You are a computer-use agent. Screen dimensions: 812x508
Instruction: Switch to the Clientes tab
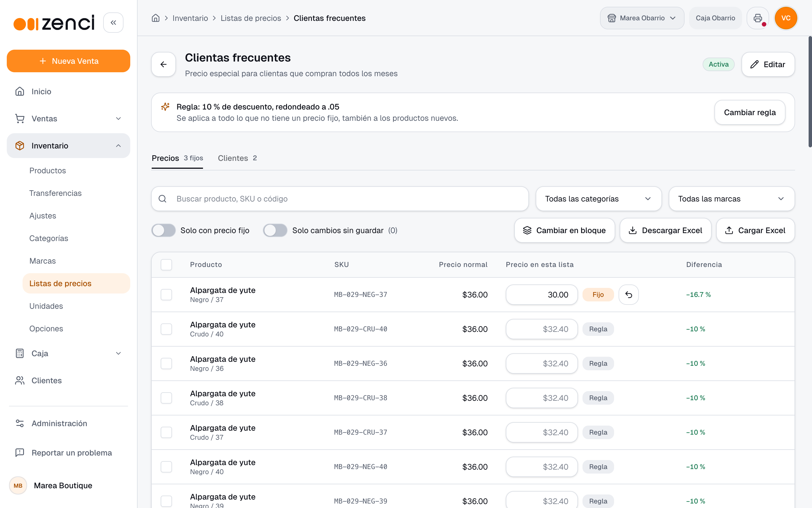237,158
